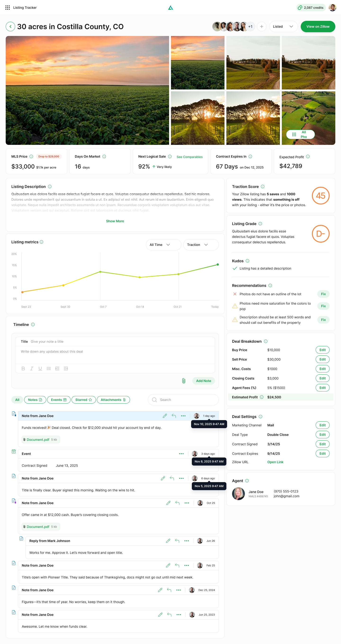Screen dimensions: 341x644
Task: Expand the Traction metric dropdown
Action: [201, 245]
